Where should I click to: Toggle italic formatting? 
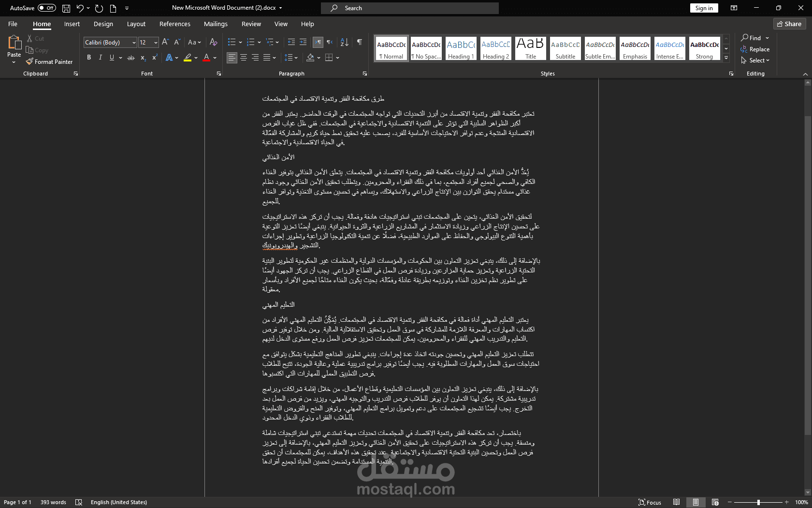click(101, 58)
